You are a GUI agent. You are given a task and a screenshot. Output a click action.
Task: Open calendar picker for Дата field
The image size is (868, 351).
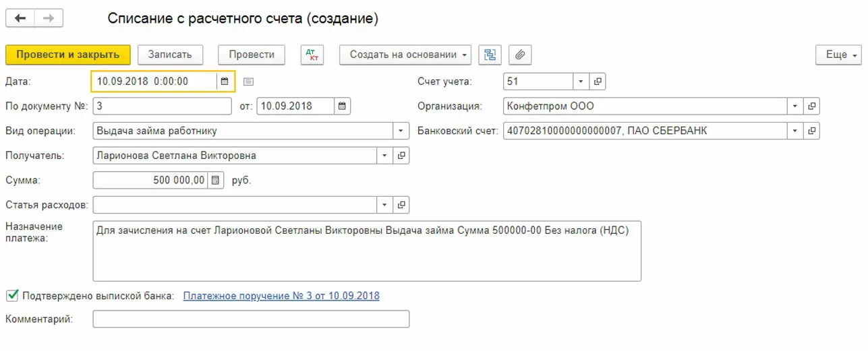pos(225,82)
